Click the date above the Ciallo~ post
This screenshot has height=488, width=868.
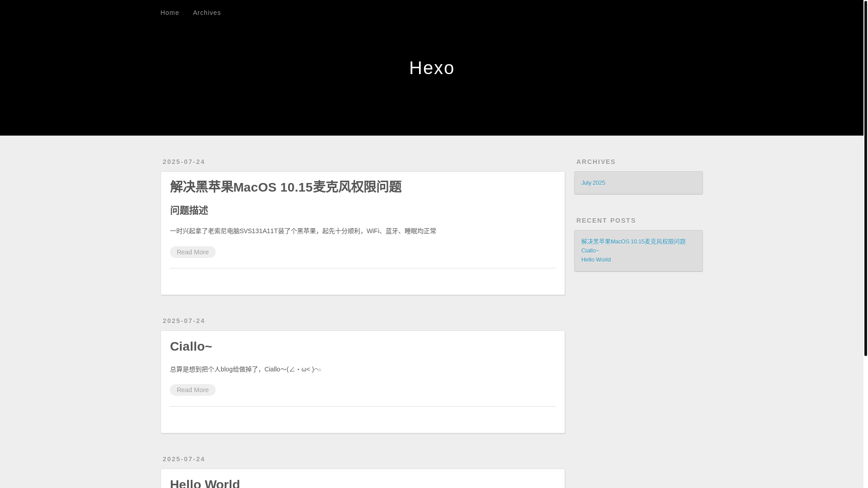click(184, 321)
